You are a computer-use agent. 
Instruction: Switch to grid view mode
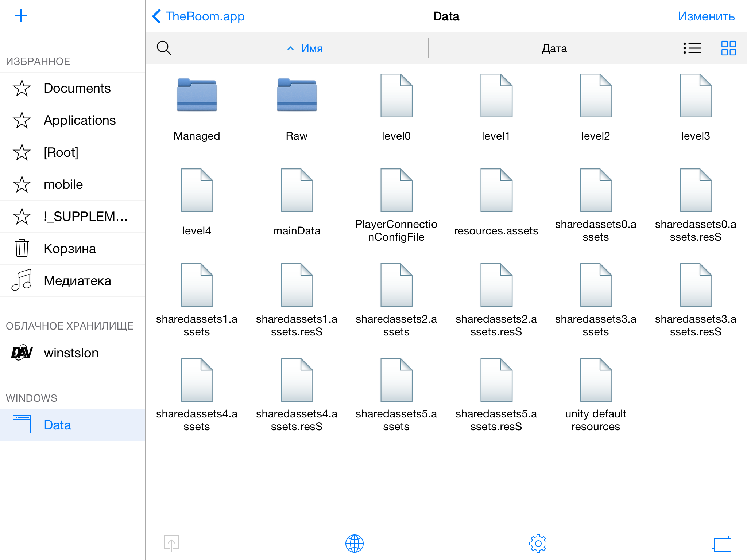(728, 48)
